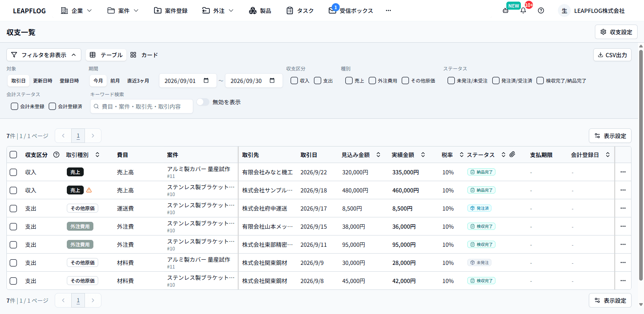
Task: Open the more actions menu for 株式会社府中運送 row
Action: (x=623, y=208)
